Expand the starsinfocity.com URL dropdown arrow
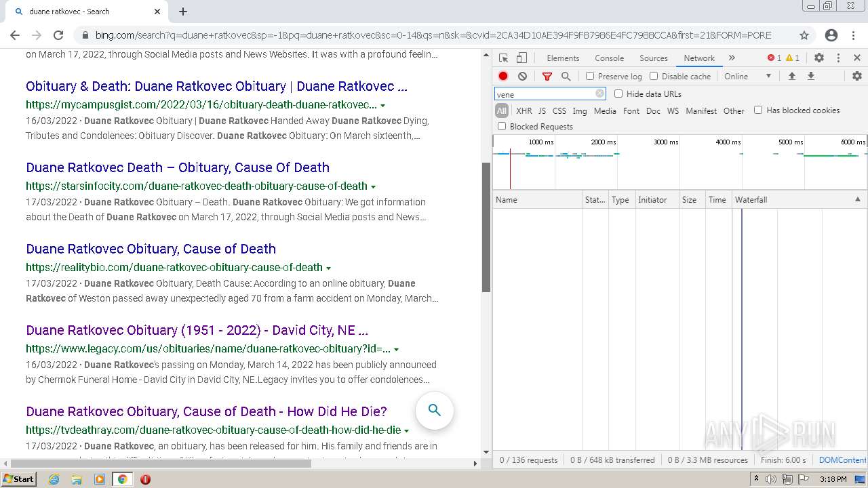Image resolution: width=868 pixels, height=488 pixels. point(373,187)
